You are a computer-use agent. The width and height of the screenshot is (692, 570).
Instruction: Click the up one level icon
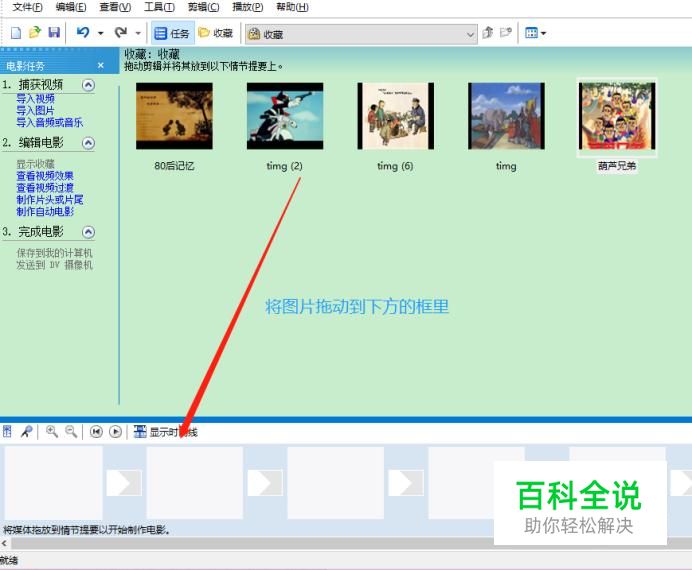pyautogui.click(x=487, y=33)
